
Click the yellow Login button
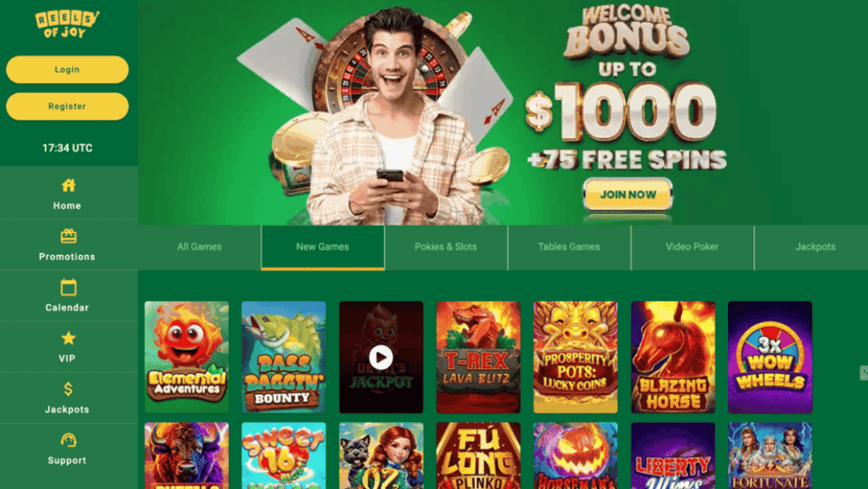[x=67, y=69]
